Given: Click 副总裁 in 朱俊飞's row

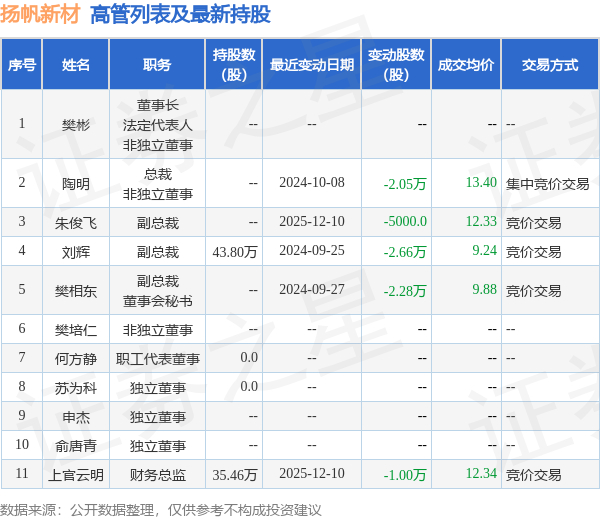Looking at the screenshot, I should (x=158, y=223).
